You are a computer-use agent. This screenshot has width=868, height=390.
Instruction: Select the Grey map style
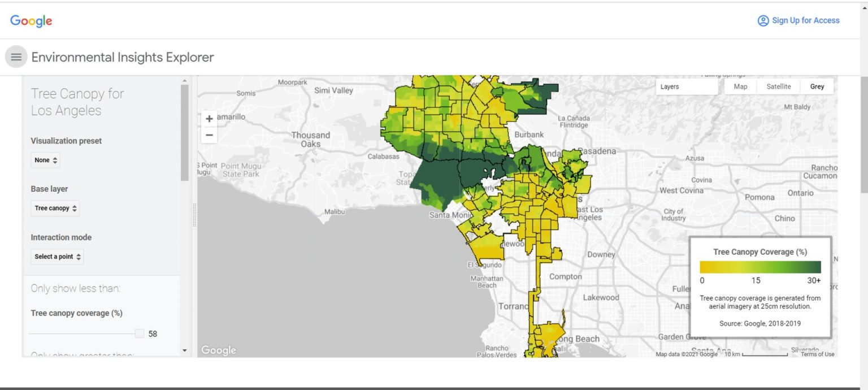point(817,86)
